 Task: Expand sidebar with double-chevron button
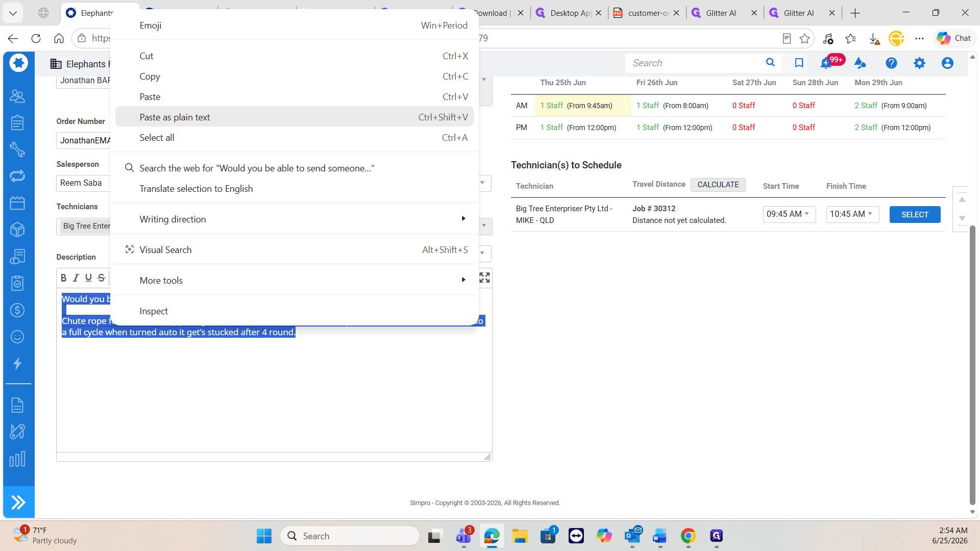(19, 503)
